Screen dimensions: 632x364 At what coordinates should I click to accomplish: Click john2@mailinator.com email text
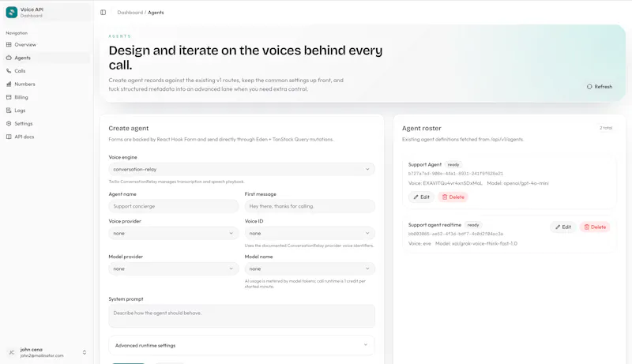[42, 355]
